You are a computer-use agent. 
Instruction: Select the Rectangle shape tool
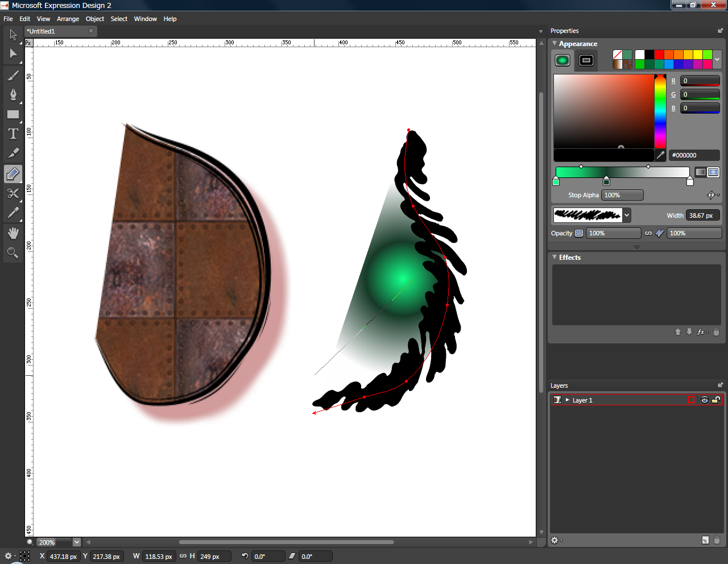pos(13,114)
